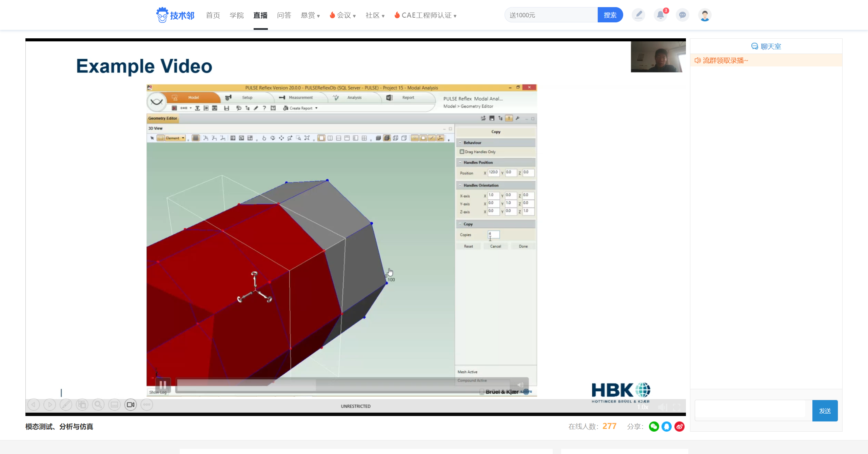Collapse the Handles Position section

click(460, 162)
